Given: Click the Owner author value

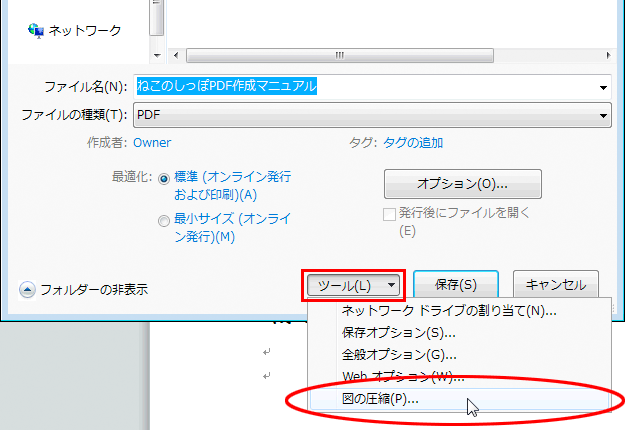Looking at the screenshot, I should (x=152, y=143).
